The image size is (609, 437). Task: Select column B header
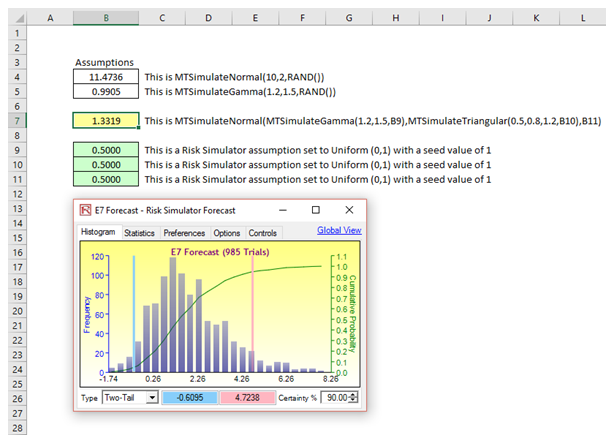coord(106,18)
